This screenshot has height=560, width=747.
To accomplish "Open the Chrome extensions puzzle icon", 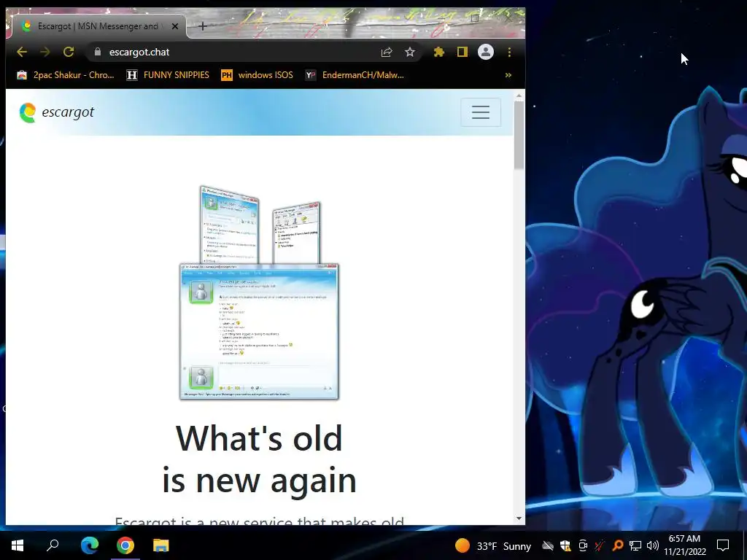I will coord(438,52).
